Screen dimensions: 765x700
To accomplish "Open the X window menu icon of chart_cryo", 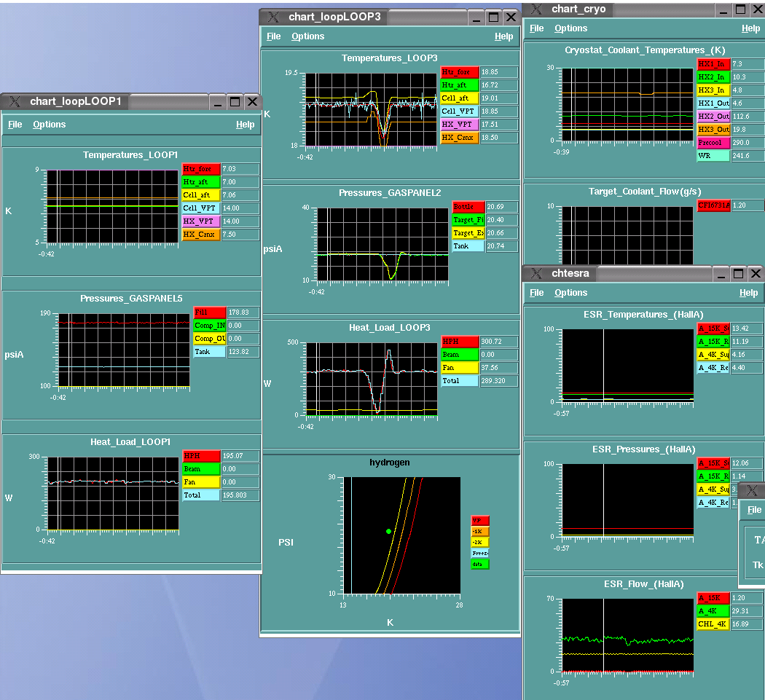I will 537,9.
